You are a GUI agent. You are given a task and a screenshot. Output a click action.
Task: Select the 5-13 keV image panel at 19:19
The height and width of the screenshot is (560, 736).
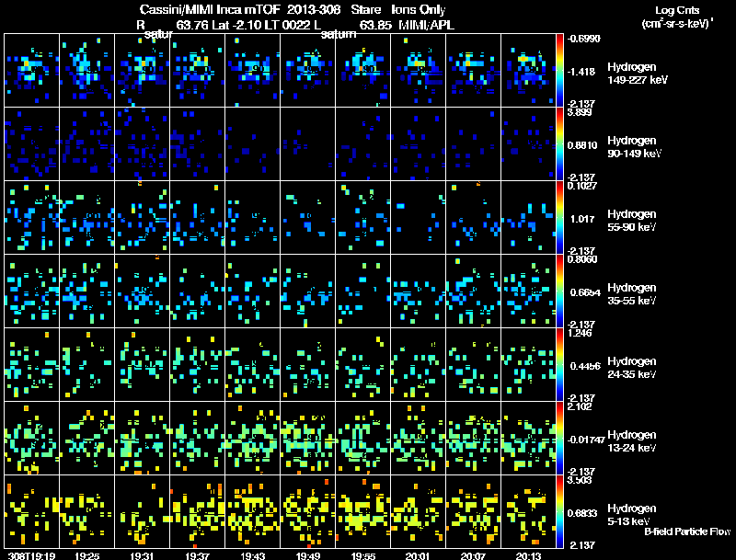[32, 512]
